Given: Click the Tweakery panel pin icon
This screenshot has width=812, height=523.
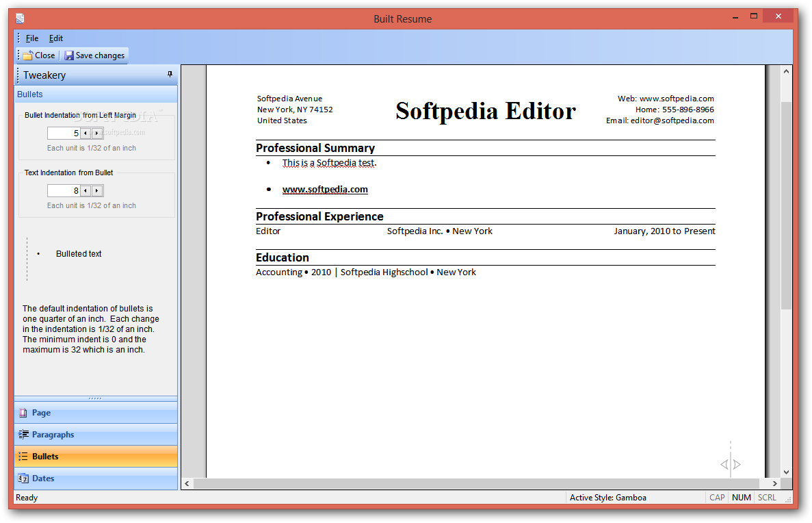Looking at the screenshot, I should (x=170, y=75).
